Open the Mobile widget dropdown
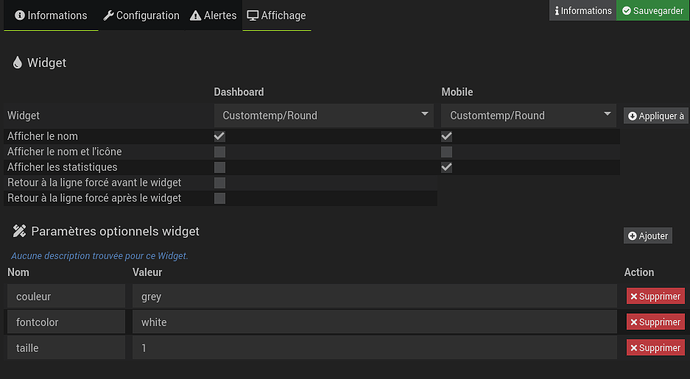The width and height of the screenshot is (690, 379). click(x=529, y=116)
